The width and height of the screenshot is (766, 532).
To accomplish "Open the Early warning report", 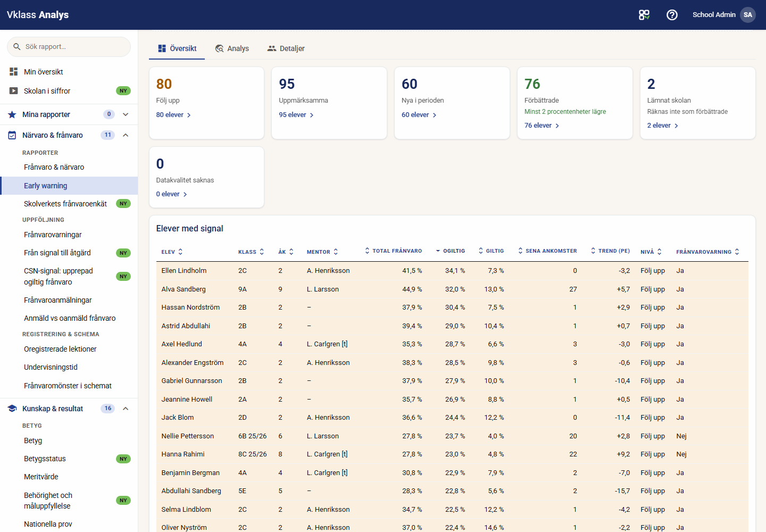I will [69, 186].
